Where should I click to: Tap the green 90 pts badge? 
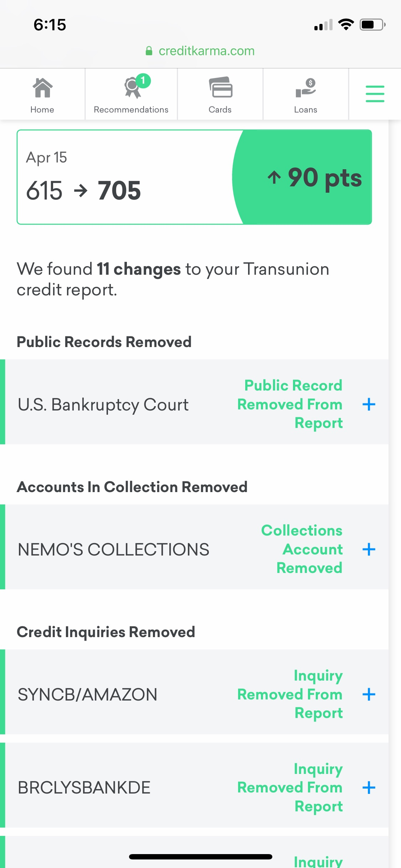(x=314, y=177)
